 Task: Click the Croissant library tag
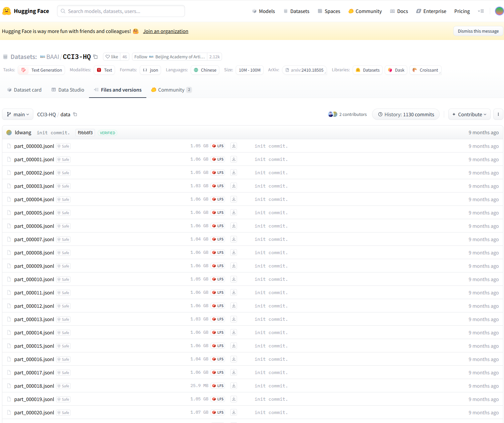[425, 70]
